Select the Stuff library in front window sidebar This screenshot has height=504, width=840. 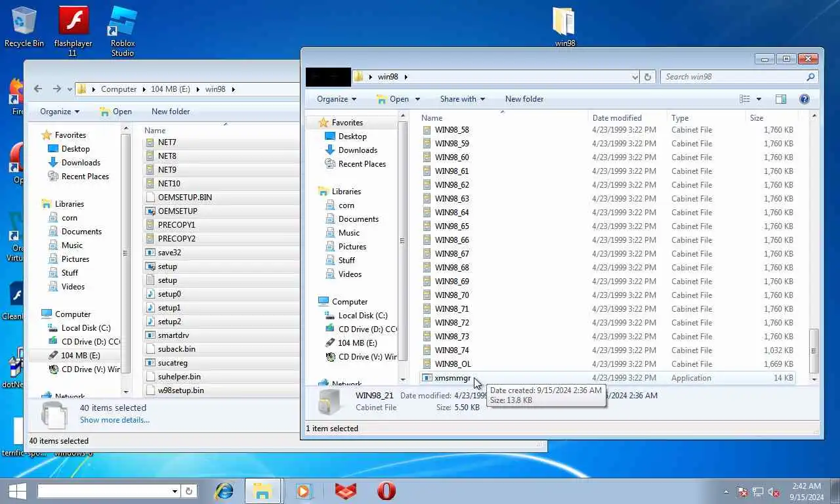(x=346, y=261)
